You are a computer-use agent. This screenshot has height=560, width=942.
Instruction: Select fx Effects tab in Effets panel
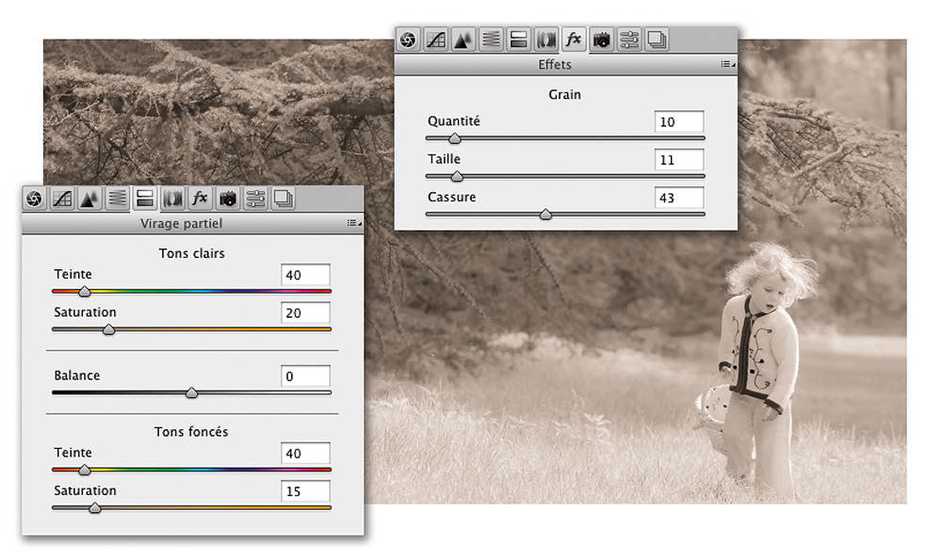pyautogui.click(x=574, y=40)
